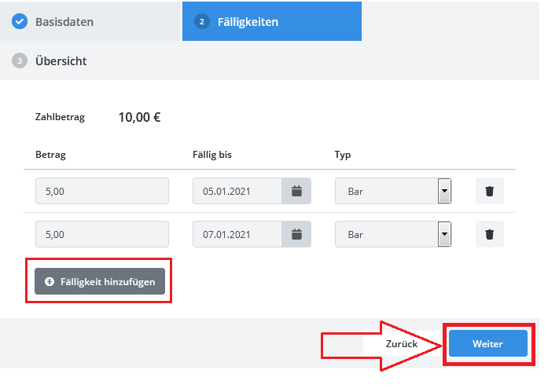Add a new due date with Fälligkeit hinzufügen

click(x=100, y=281)
